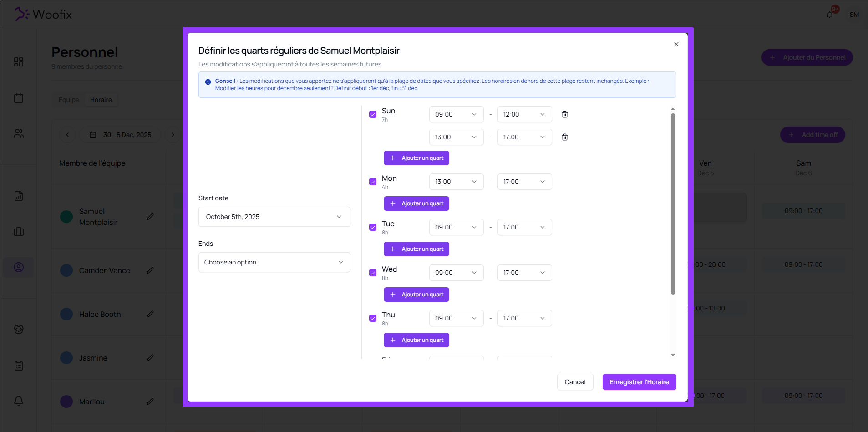Open the Start date dropdown
The height and width of the screenshot is (432, 868).
pyautogui.click(x=274, y=217)
